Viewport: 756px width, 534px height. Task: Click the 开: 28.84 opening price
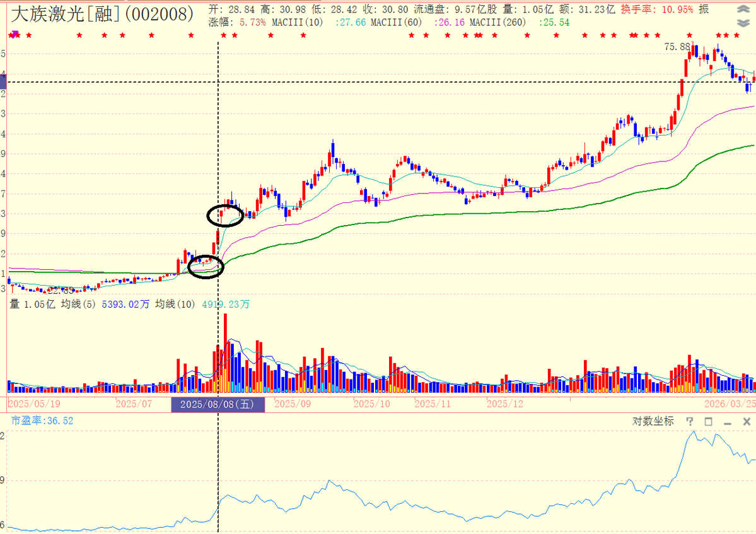pos(231,9)
